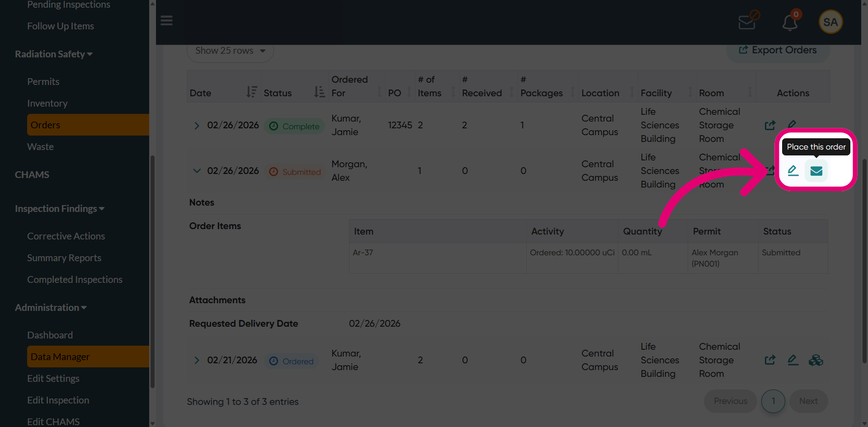Sort by the Room column
Image resolution: width=868 pixels, height=427 pixels.
click(x=726, y=86)
